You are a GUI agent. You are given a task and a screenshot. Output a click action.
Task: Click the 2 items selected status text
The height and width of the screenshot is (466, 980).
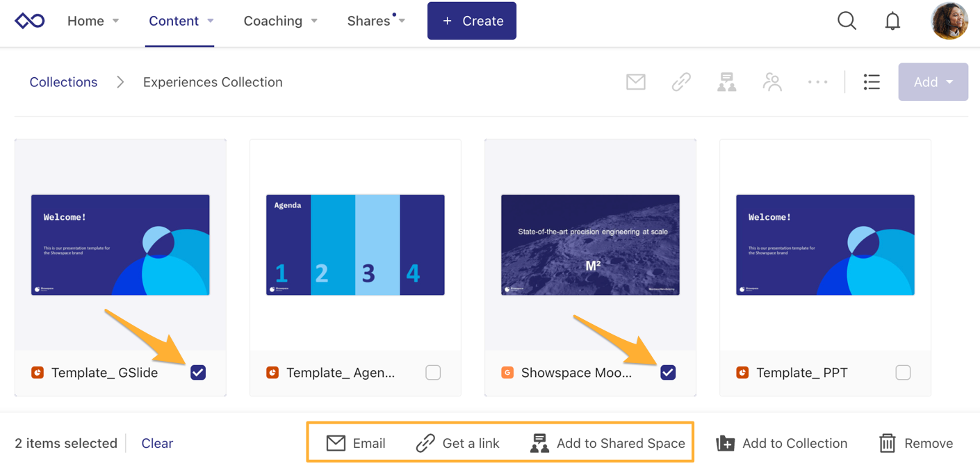tap(66, 443)
